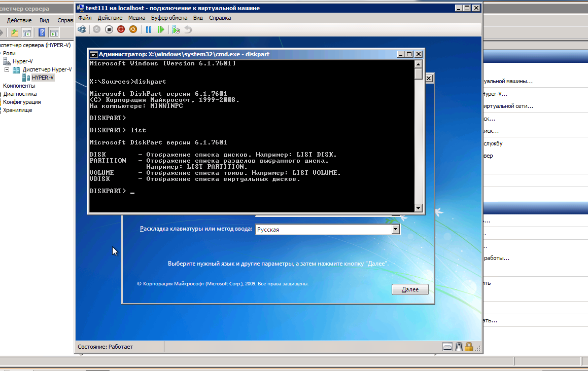Image resolution: width=588 pixels, height=371 pixels.
Task: Toggle Server Manager console tree icon
Action: pos(26,32)
